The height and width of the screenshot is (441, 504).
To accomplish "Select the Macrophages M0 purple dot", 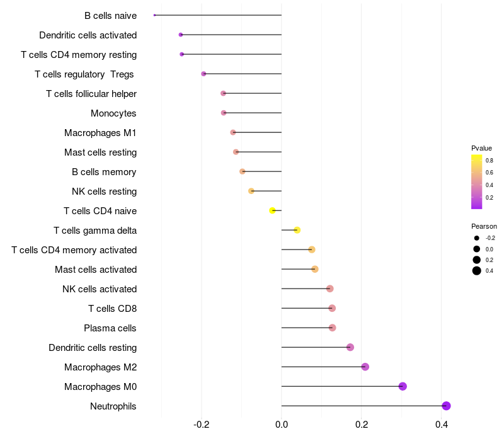I will tap(403, 386).
